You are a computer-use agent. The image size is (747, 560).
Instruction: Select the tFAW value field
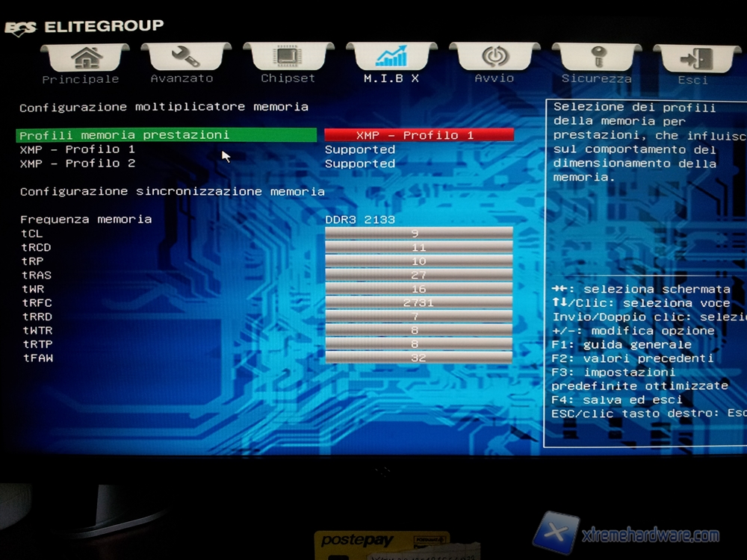pos(418,358)
